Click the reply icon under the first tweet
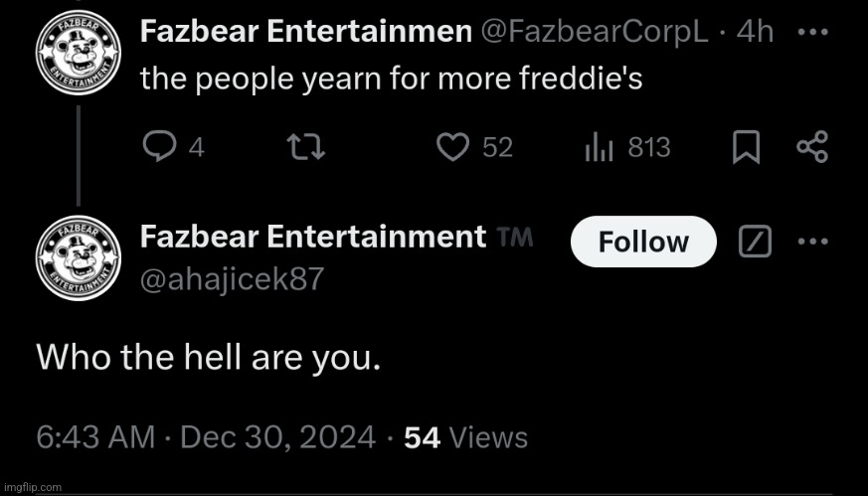The width and height of the screenshot is (868, 496). [x=159, y=148]
